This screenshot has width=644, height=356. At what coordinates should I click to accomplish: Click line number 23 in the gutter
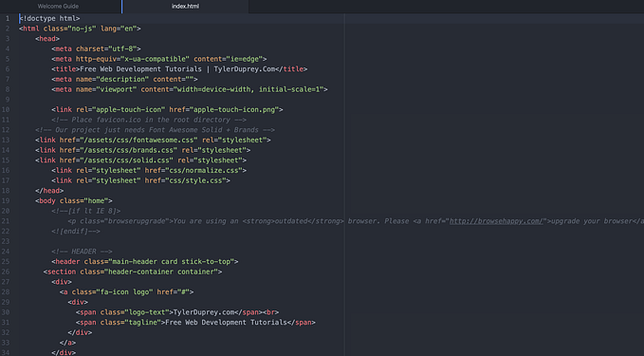pyautogui.click(x=6, y=241)
